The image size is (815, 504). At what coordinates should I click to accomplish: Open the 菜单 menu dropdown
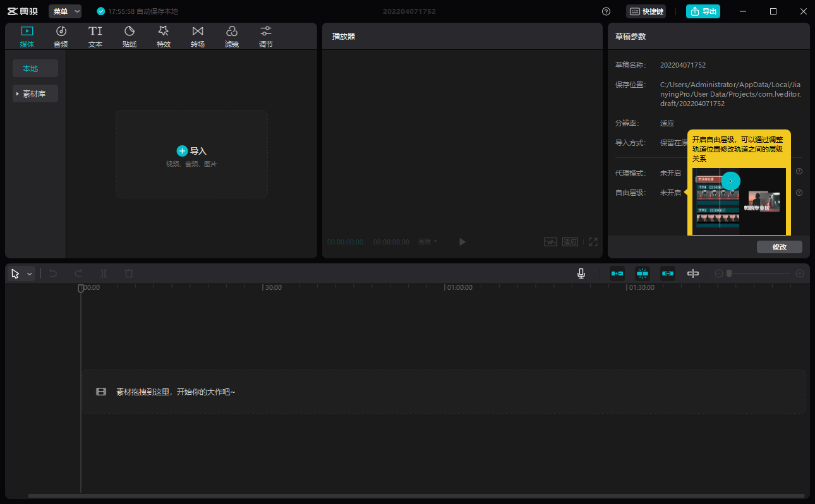65,11
